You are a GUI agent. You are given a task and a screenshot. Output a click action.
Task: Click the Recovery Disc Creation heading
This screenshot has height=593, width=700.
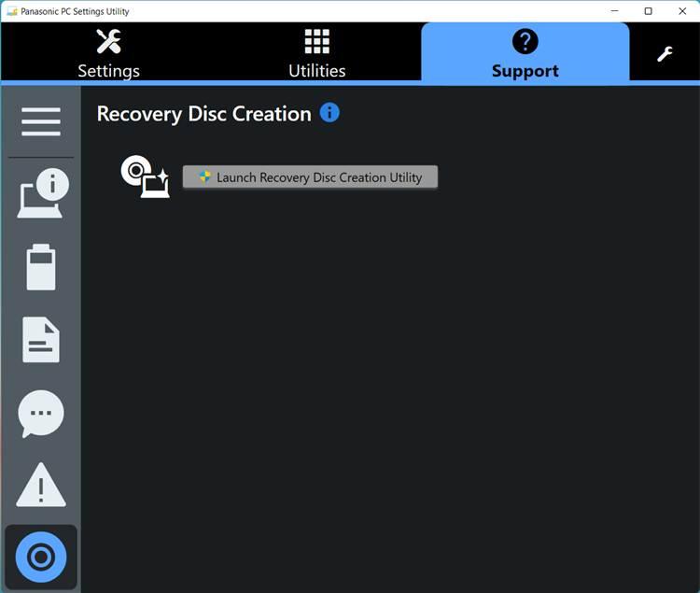[204, 114]
